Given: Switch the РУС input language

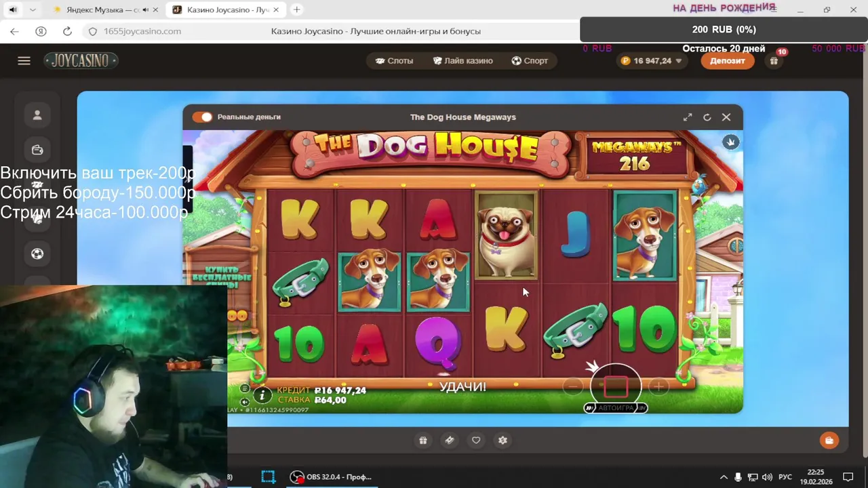Looking at the screenshot, I should pyautogui.click(x=785, y=477).
